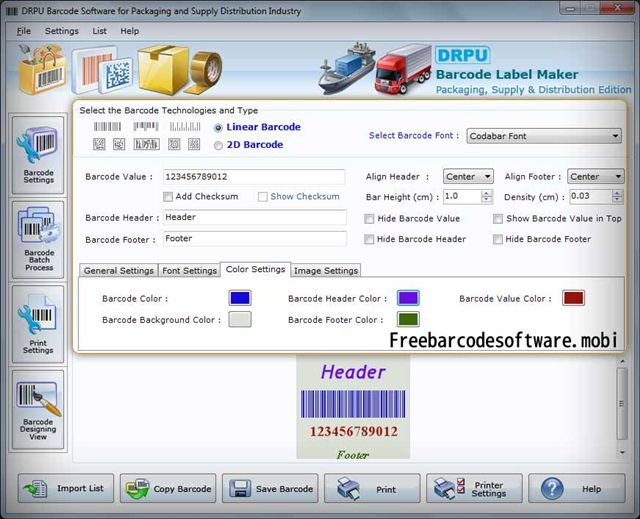Check Show Barcode Value in Top

[x=498, y=219]
